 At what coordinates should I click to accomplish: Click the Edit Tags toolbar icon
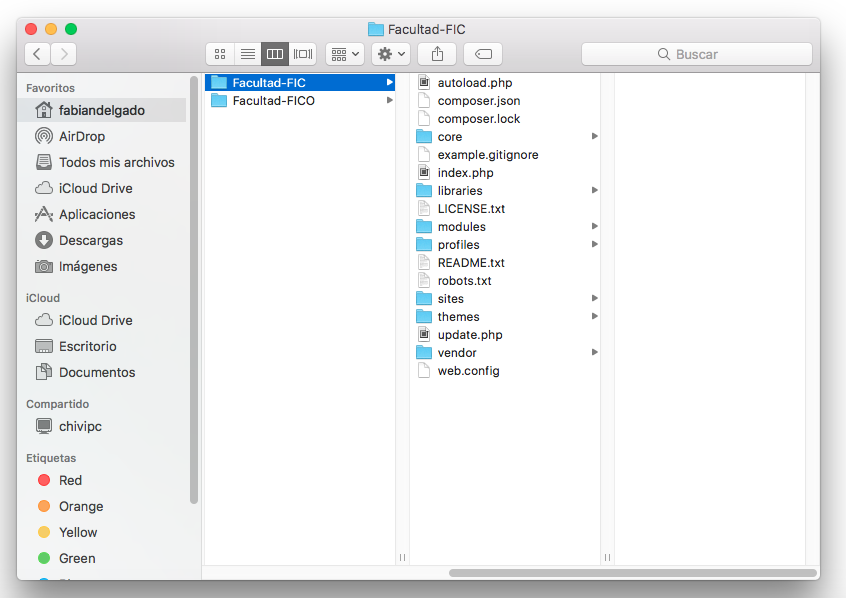483,54
